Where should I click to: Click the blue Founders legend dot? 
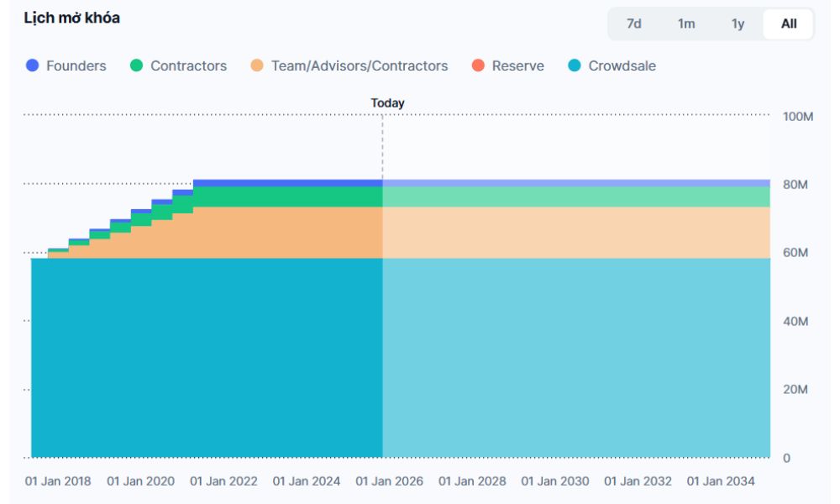(33, 66)
